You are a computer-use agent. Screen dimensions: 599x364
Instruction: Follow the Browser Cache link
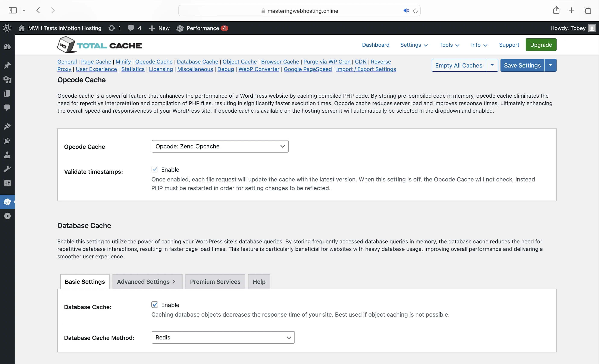[x=280, y=62]
